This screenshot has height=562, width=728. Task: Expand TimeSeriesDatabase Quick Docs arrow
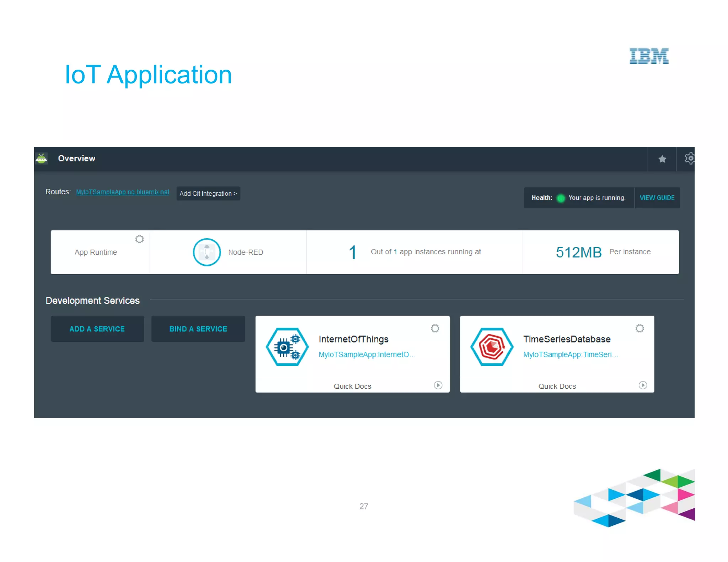(x=643, y=385)
